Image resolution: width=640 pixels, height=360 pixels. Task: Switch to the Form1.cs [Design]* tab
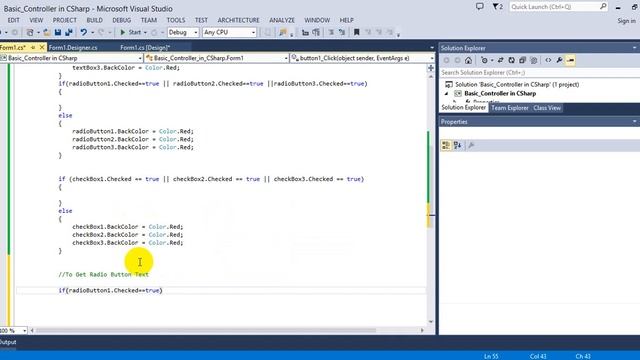145,48
